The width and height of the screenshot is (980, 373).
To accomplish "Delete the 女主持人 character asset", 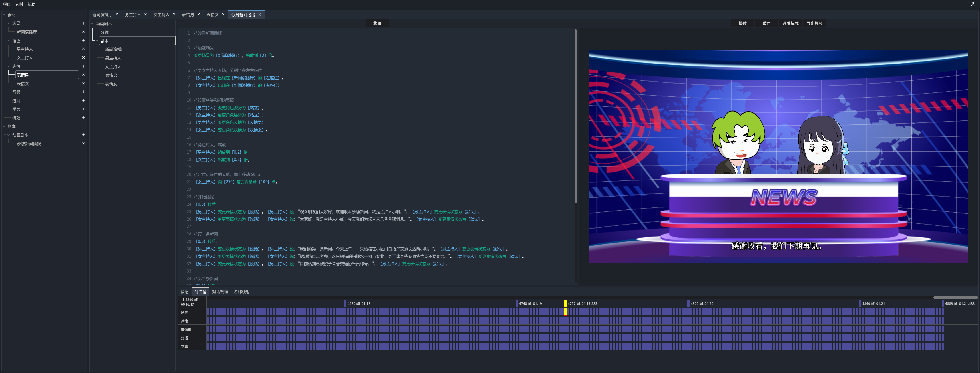I will coord(83,57).
